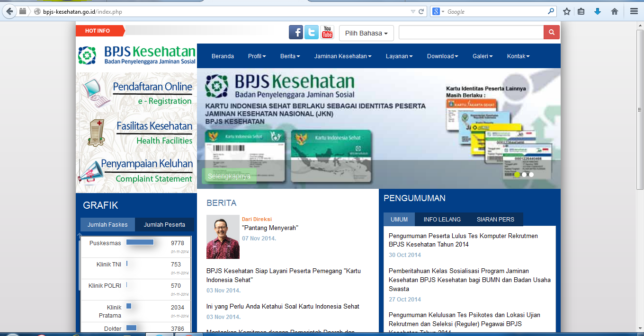Expand the Galeri menu

pos(483,56)
